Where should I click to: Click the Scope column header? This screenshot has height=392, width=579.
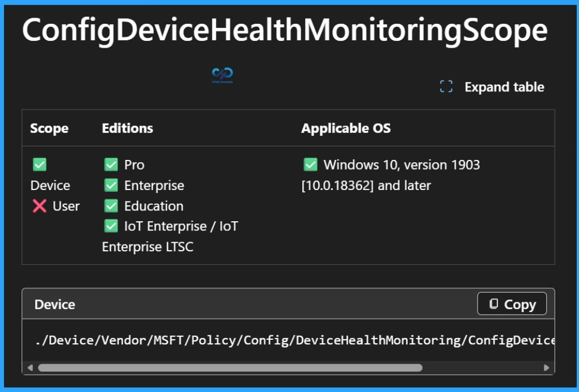49,128
